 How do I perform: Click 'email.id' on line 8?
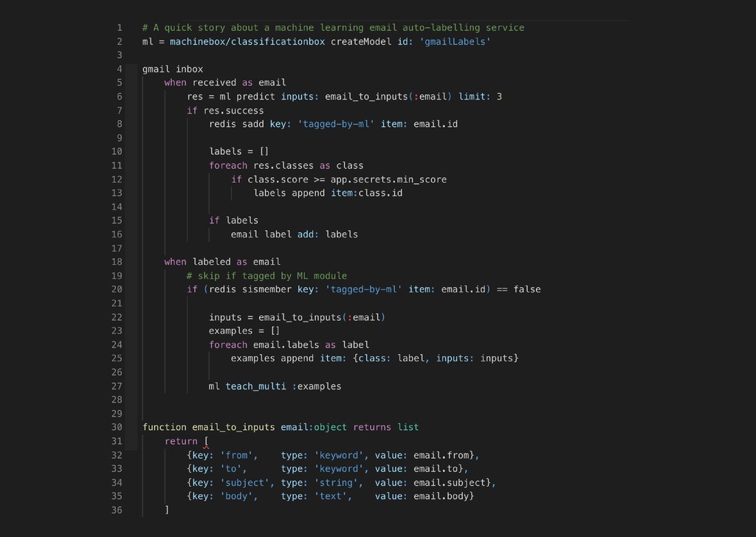436,124
